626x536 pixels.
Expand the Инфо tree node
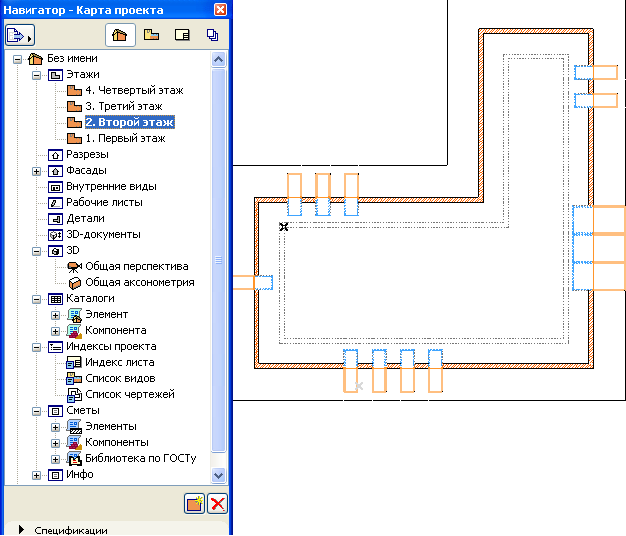click(x=37, y=474)
